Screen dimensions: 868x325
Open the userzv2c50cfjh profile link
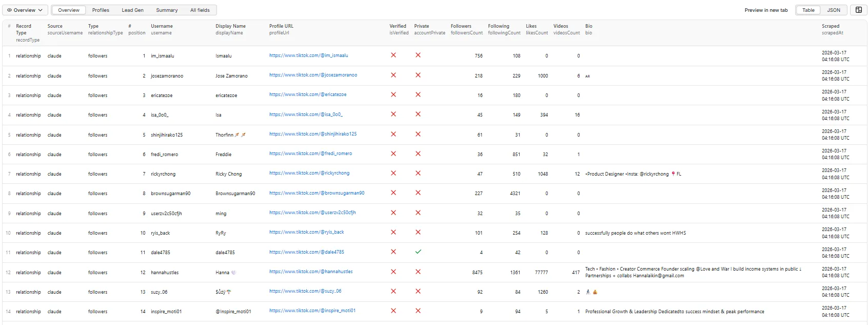tap(312, 213)
